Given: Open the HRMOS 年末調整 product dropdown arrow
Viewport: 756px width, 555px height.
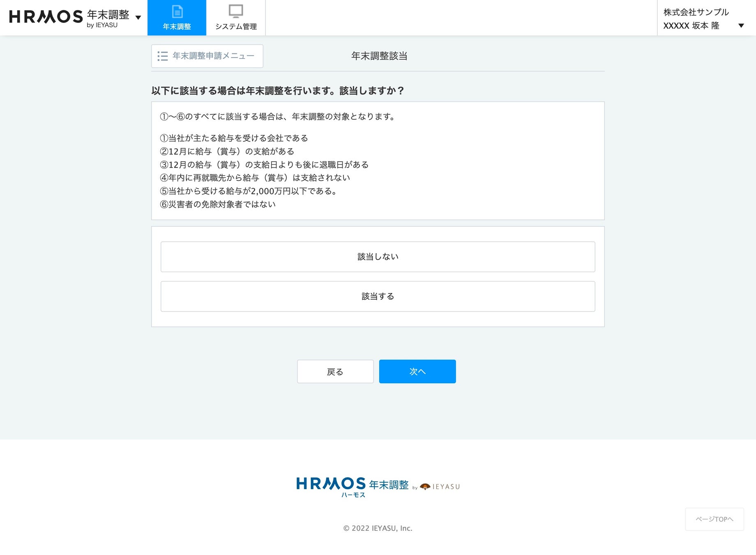Looking at the screenshot, I should pos(138,17).
